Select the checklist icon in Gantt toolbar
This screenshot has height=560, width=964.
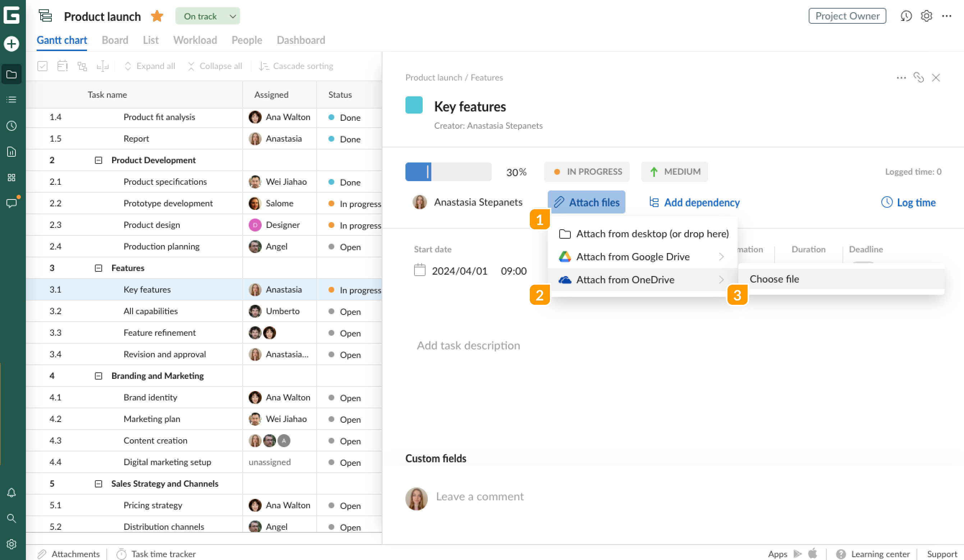point(42,66)
